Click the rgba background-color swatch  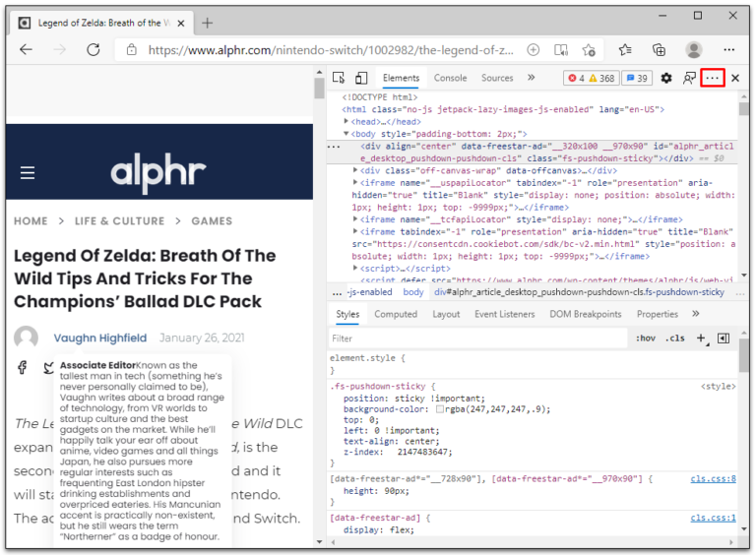(439, 409)
